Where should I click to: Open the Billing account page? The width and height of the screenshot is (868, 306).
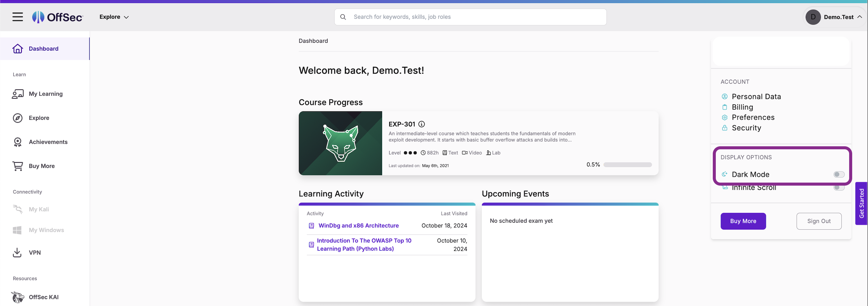point(742,107)
